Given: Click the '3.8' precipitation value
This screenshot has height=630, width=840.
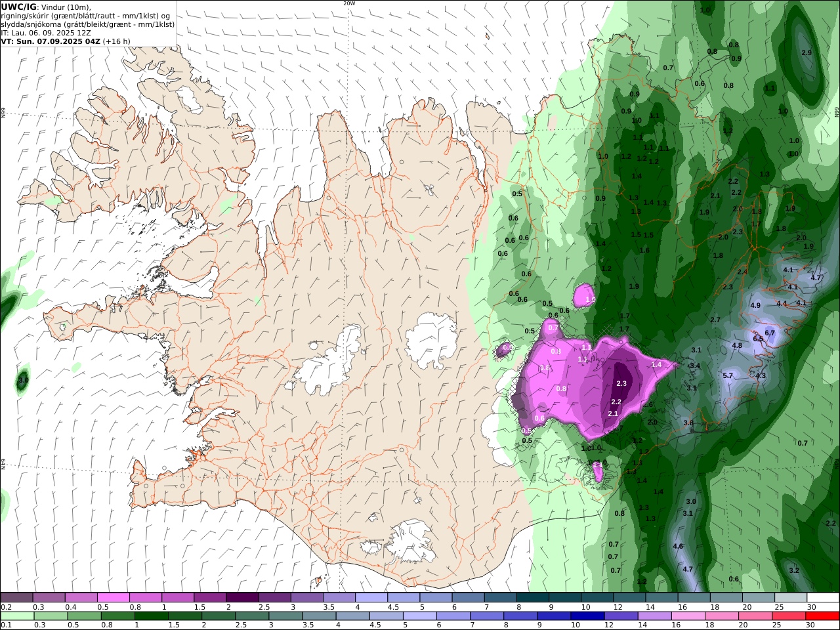Looking at the screenshot, I should tap(688, 423).
